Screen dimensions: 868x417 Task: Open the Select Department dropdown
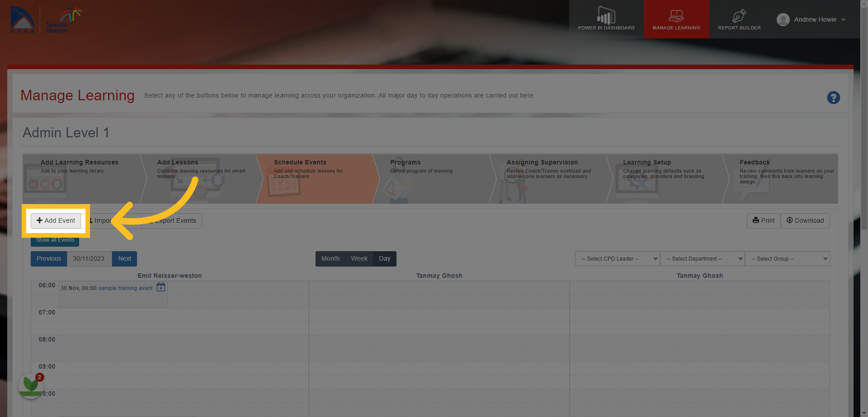703,258
